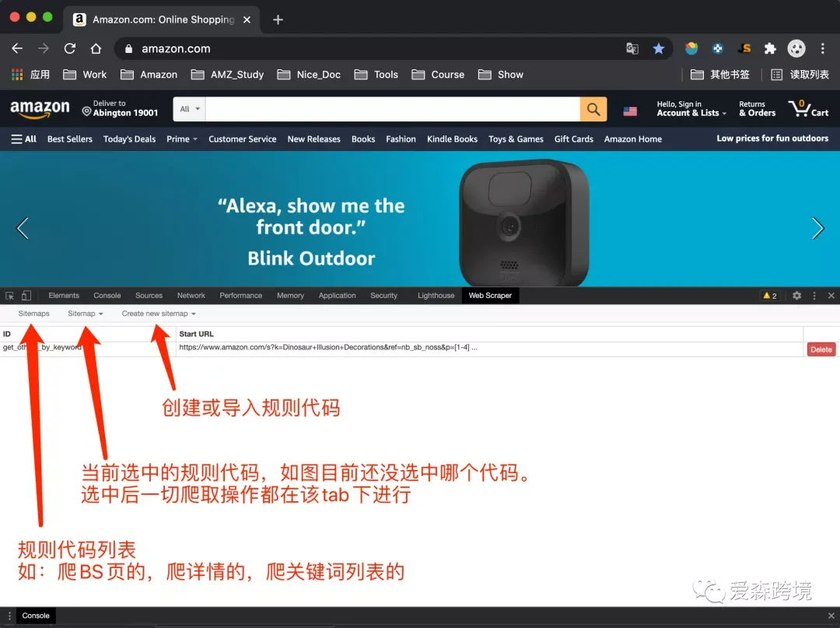Open Customer Service link
Screen dimensions: 840x628
click(243, 139)
